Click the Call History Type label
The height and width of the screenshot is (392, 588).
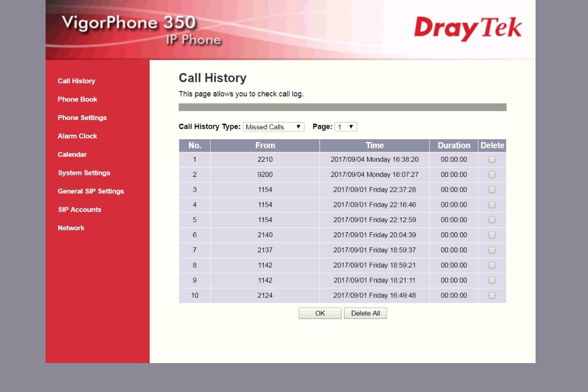210,126
